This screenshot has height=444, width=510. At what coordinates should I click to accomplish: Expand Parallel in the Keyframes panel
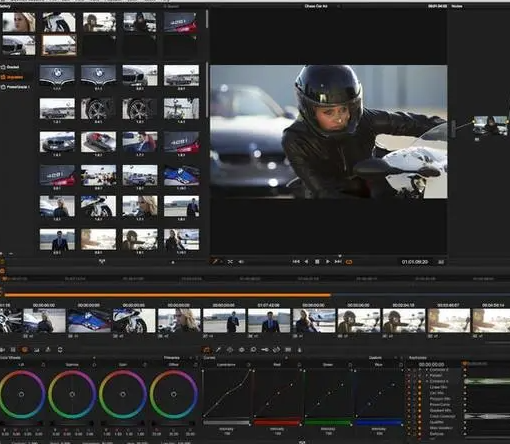tap(427, 376)
